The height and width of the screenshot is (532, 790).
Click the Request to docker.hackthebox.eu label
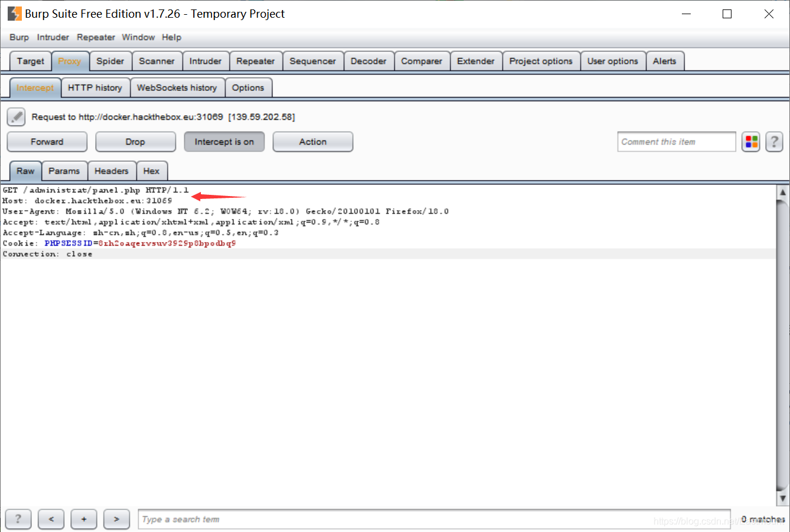pos(163,117)
